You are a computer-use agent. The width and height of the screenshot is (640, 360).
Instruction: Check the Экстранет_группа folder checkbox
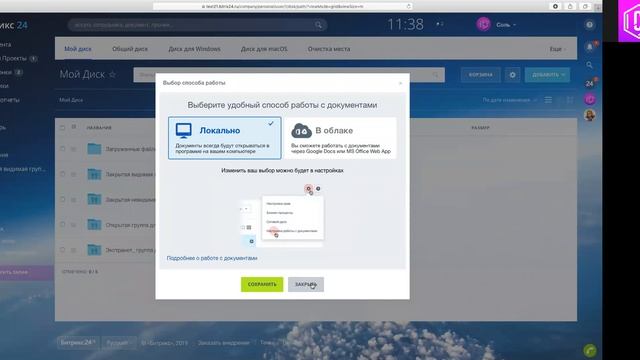(62, 250)
